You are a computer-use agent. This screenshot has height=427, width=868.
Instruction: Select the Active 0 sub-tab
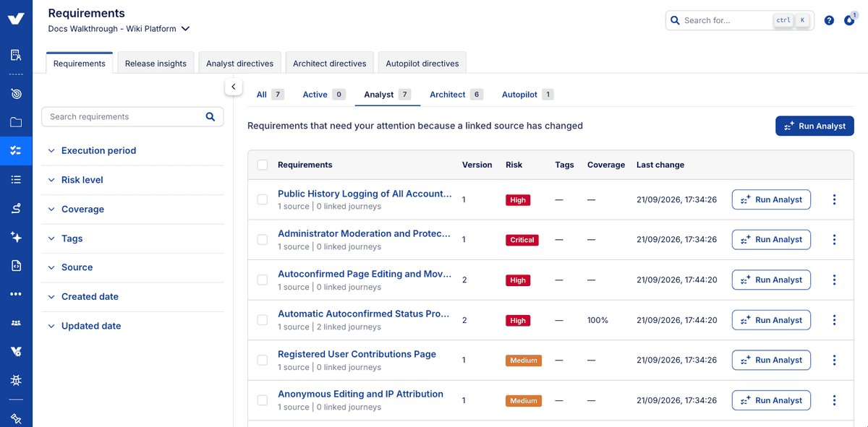click(323, 95)
